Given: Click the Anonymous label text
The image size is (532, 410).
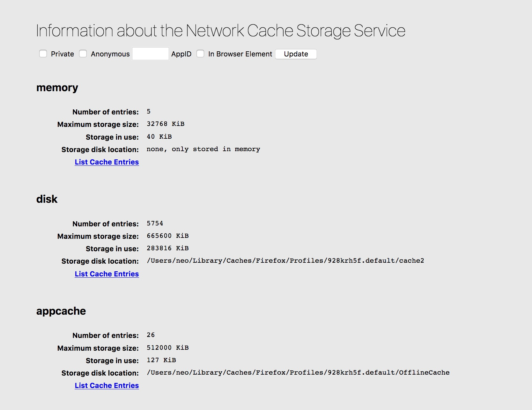Looking at the screenshot, I should pyautogui.click(x=110, y=54).
